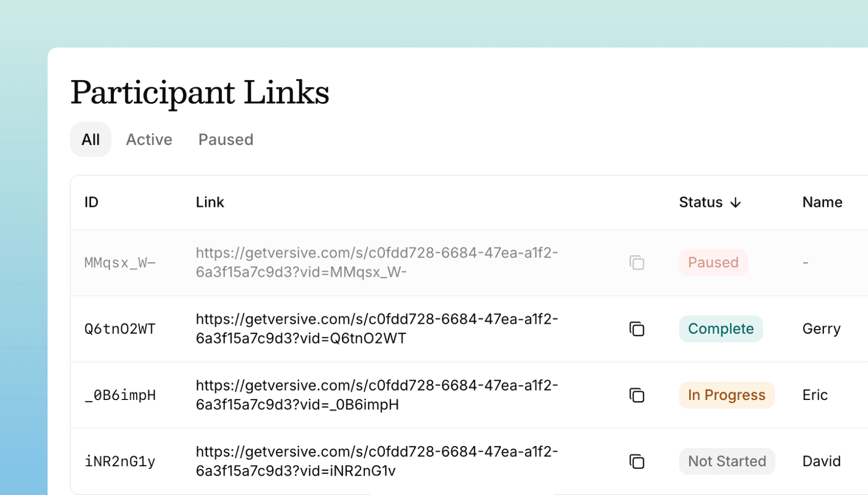The image size is (868, 495).
Task: Select the All filter tab
Action: click(90, 140)
